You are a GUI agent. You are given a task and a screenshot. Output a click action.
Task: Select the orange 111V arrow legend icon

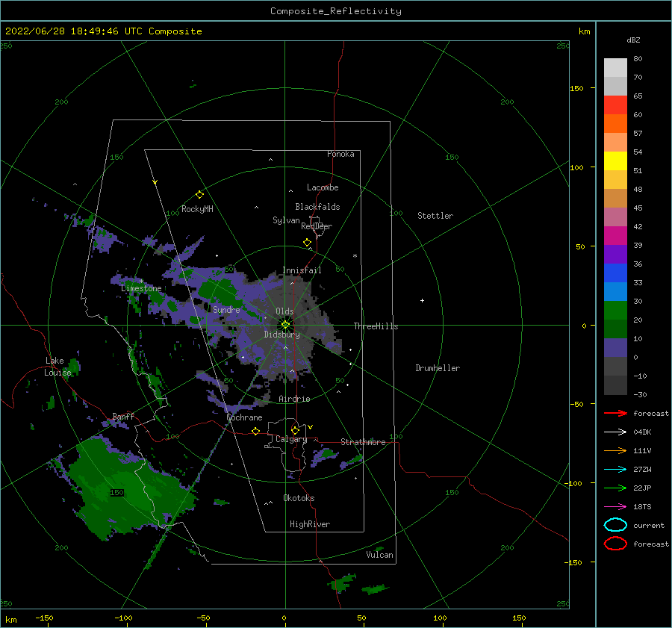pos(615,450)
